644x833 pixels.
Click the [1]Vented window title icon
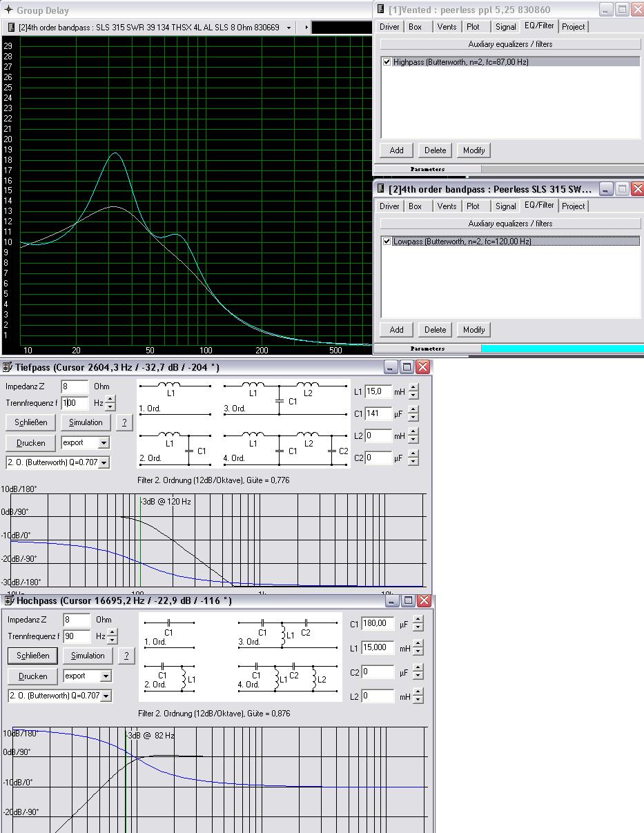coord(381,10)
